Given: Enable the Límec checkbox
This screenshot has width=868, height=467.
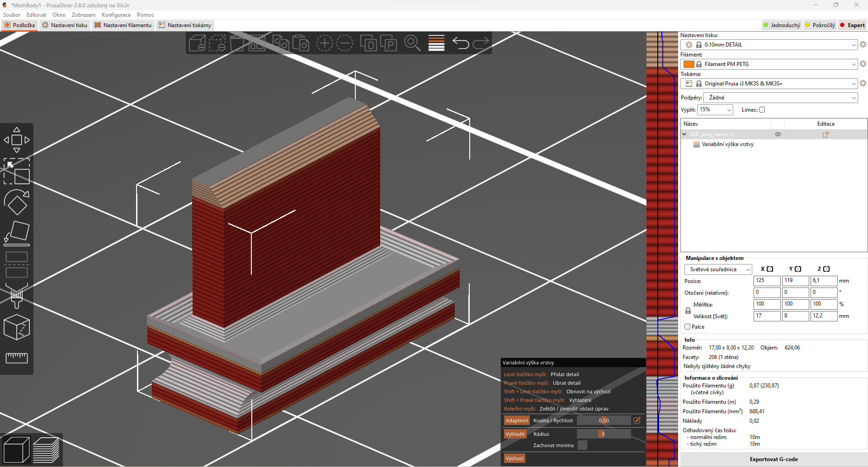Looking at the screenshot, I should [x=762, y=110].
